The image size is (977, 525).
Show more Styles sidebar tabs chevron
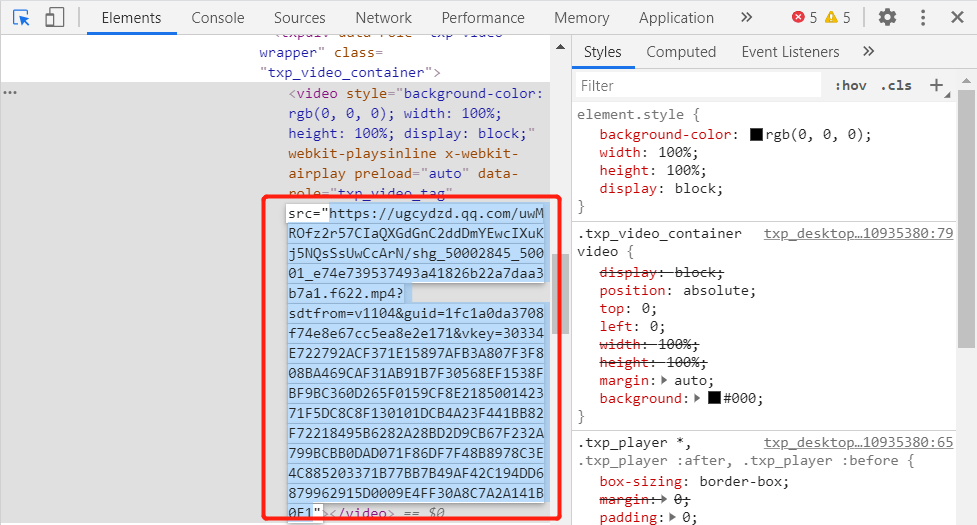tap(869, 52)
